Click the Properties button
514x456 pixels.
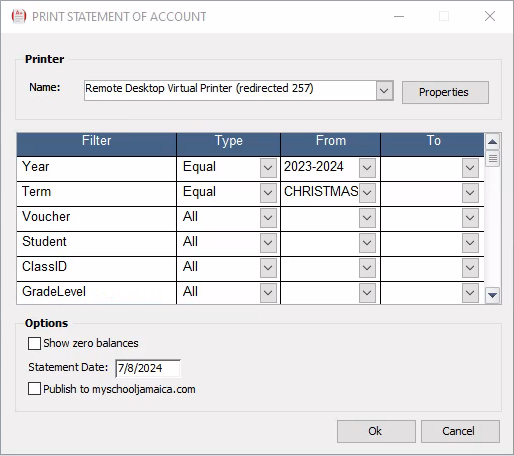(445, 92)
